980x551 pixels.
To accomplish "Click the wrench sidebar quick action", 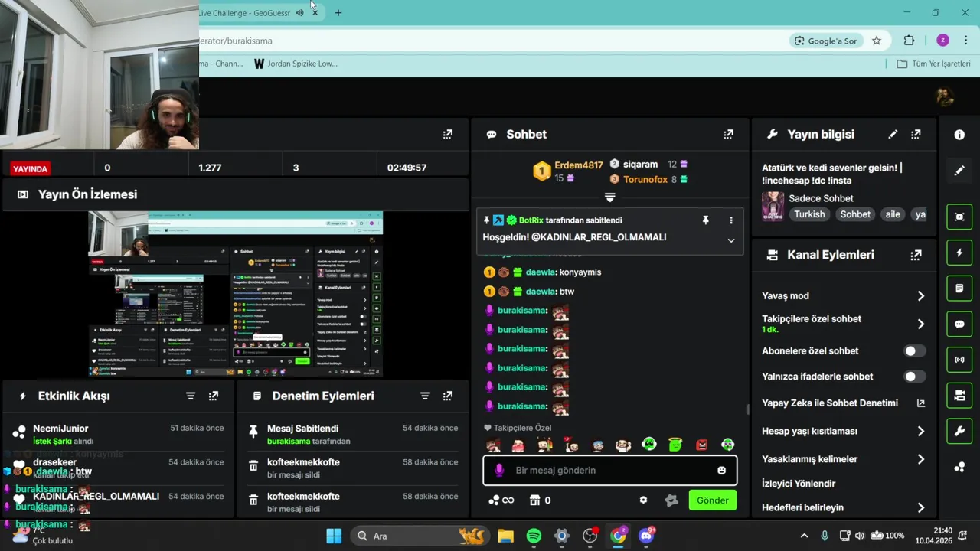I will (959, 431).
